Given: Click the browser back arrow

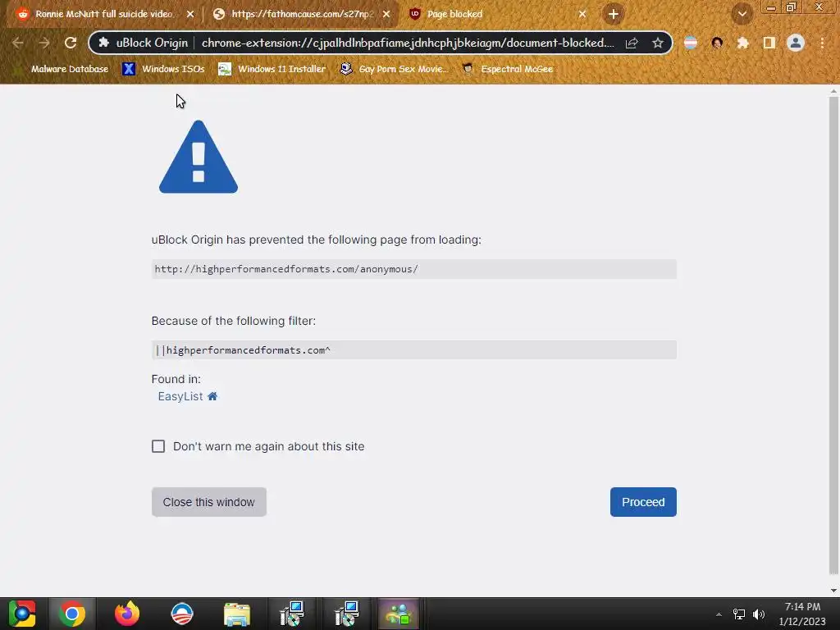Looking at the screenshot, I should (x=18, y=43).
